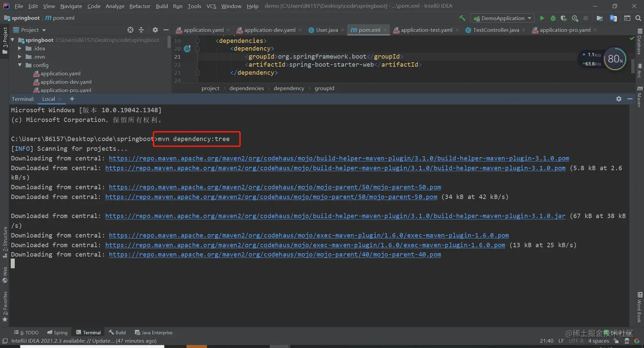This screenshot has width=644, height=348.
Task: Open the Maven side tool window
Action: tap(639, 97)
